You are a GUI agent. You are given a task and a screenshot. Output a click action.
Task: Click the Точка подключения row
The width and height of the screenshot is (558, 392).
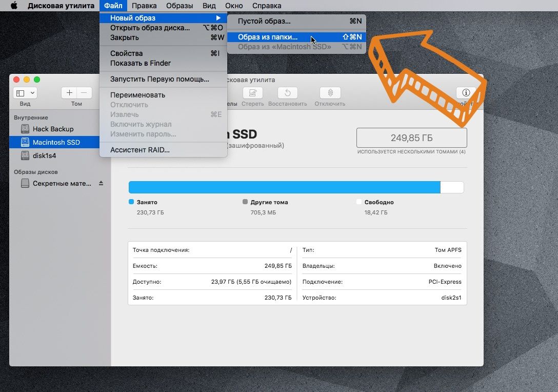[212, 250]
